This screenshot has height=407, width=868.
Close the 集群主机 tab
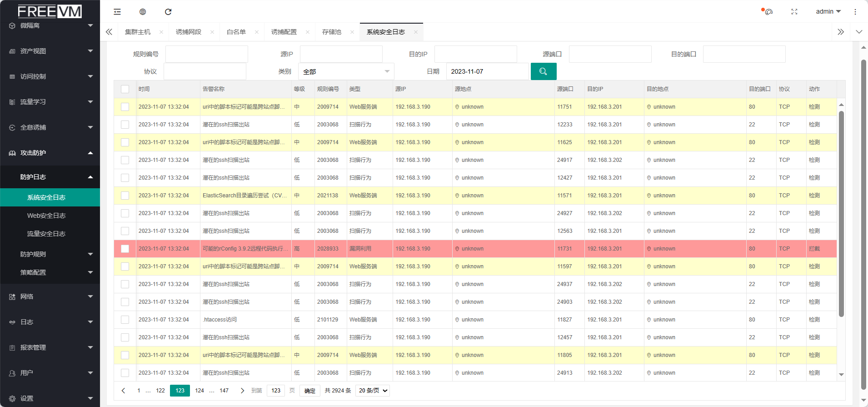[161, 32]
